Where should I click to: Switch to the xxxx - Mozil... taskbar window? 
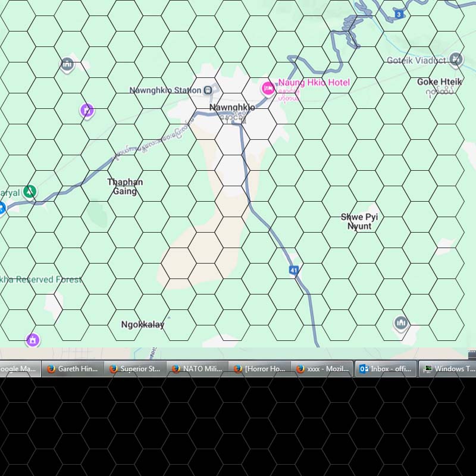(x=322, y=368)
